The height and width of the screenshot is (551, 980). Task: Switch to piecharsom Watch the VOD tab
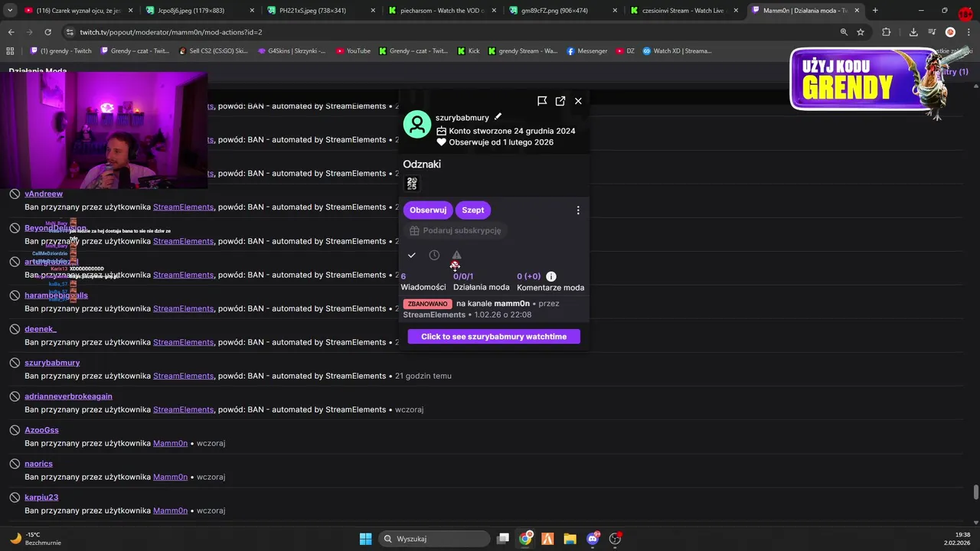440,11
